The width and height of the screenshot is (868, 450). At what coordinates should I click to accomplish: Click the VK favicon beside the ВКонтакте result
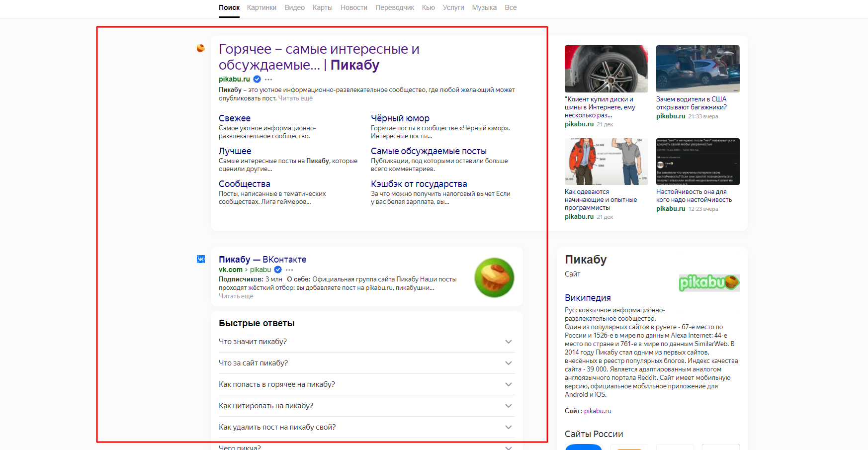pyautogui.click(x=201, y=259)
